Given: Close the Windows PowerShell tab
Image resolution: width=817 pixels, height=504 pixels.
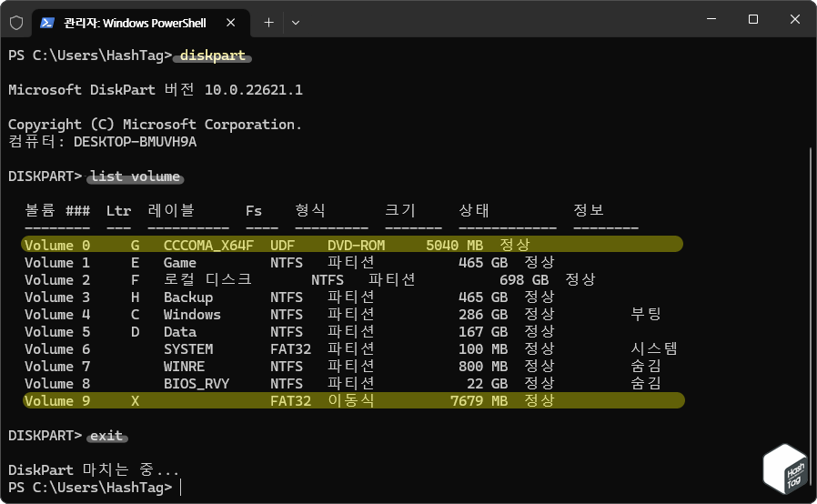Looking at the screenshot, I should [231, 23].
